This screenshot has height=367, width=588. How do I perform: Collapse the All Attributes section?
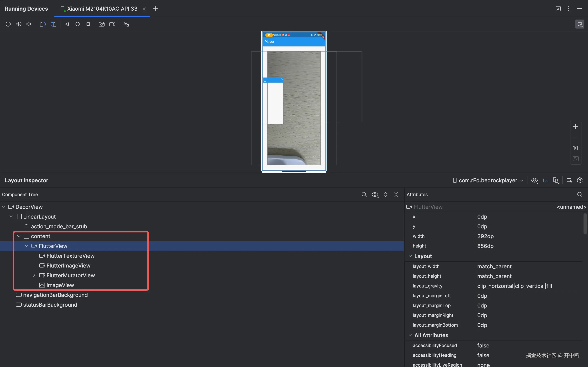(x=410, y=335)
